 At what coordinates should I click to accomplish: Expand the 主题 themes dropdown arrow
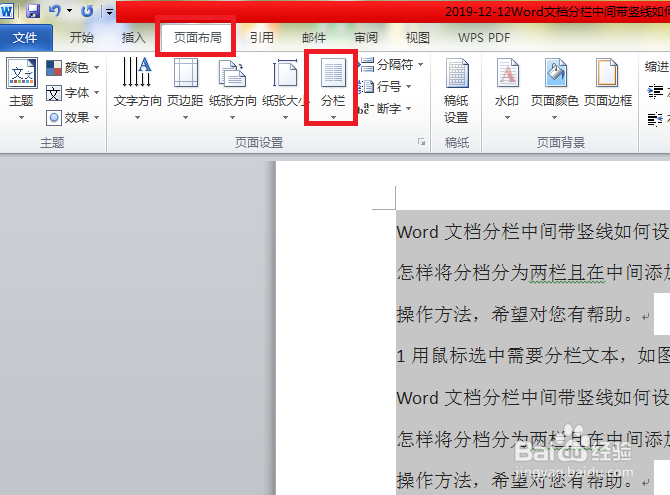21,118
